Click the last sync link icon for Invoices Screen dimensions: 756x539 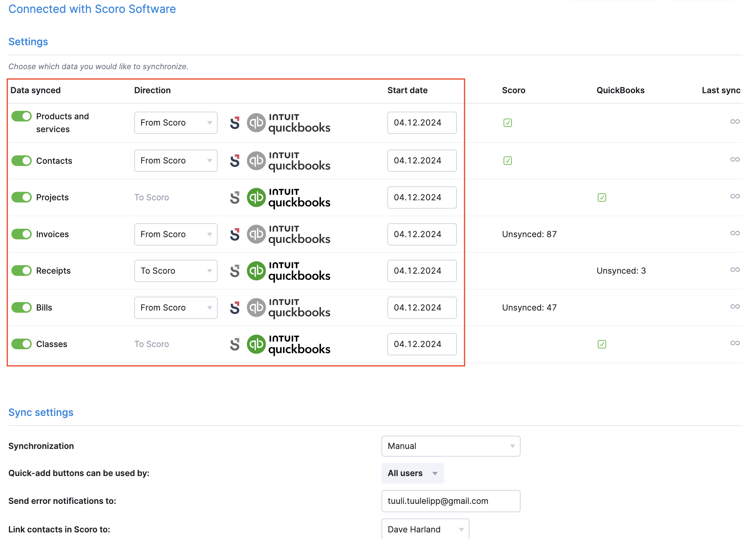735,233
